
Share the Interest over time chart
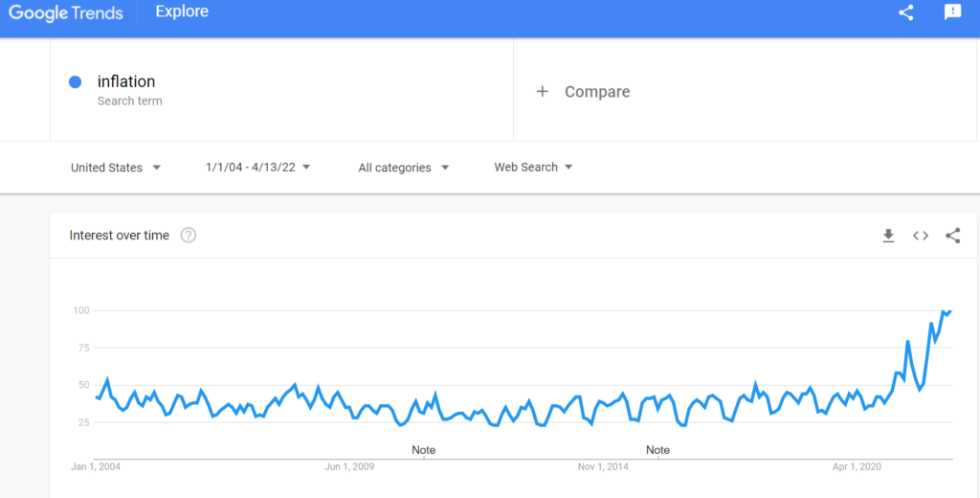pos(952,236)
